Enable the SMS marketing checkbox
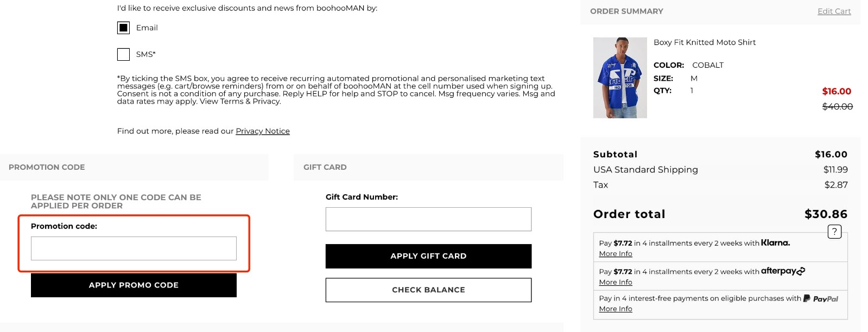The image size is (868, 332). click(x=123, y=54)
